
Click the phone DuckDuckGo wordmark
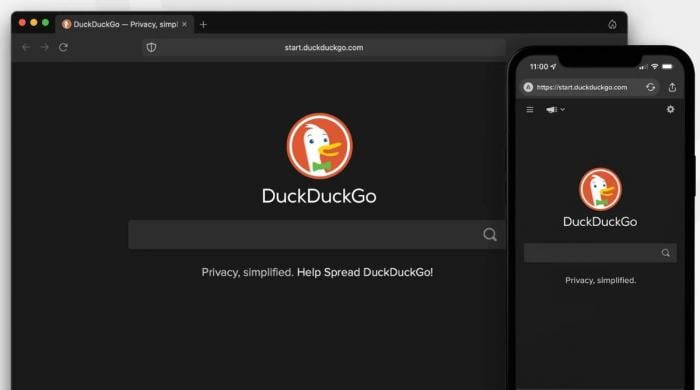coord(600,222)
